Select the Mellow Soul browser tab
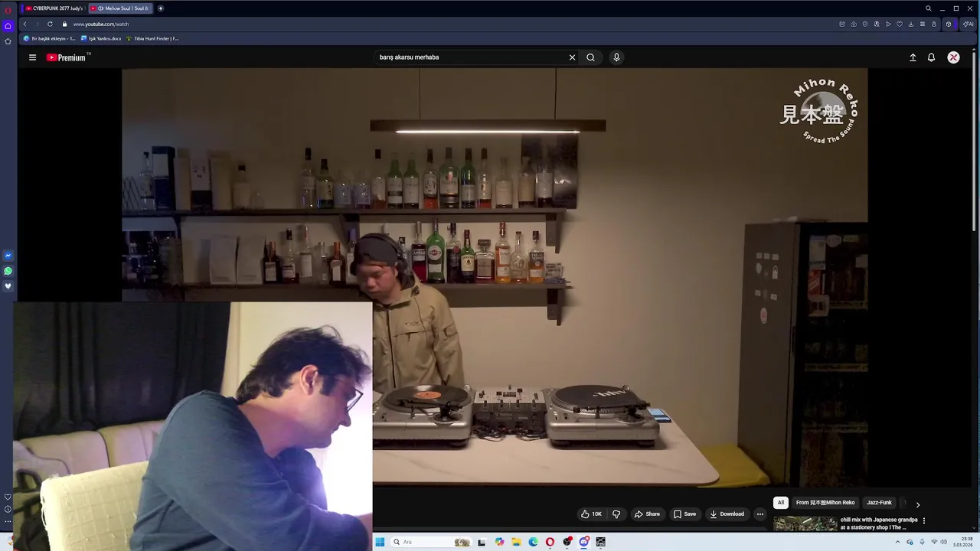 coord(120,8)
